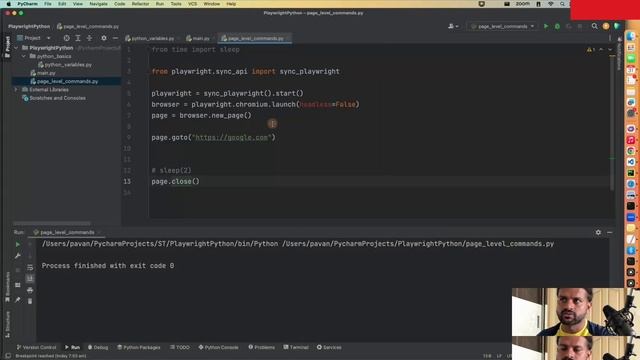Click wrench settings icon in Run panel

pos(17,256)
